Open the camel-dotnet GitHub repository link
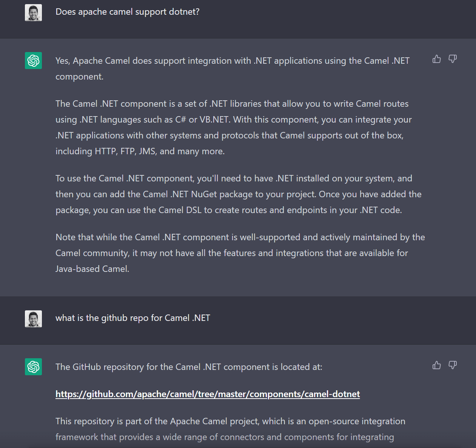The image size is (476, 448). click(x=208, y=394)
